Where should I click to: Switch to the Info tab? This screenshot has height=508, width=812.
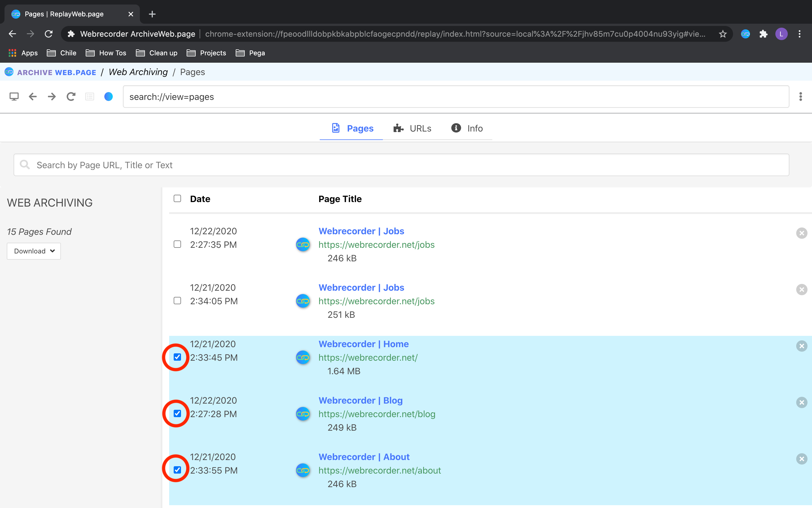[467, 128]
